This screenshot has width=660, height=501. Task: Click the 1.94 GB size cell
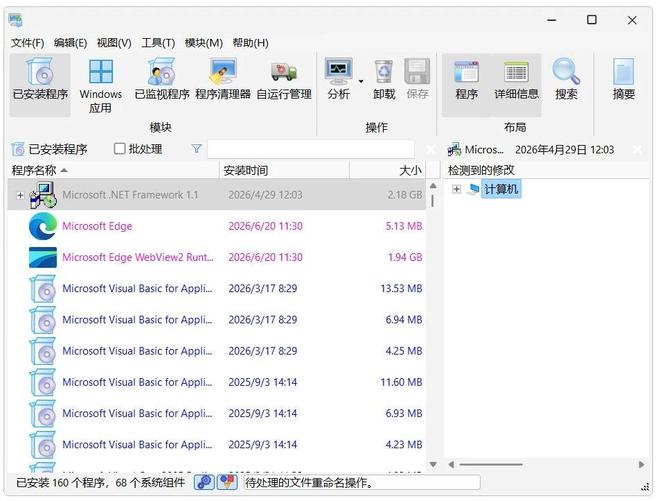click(405, 257)
